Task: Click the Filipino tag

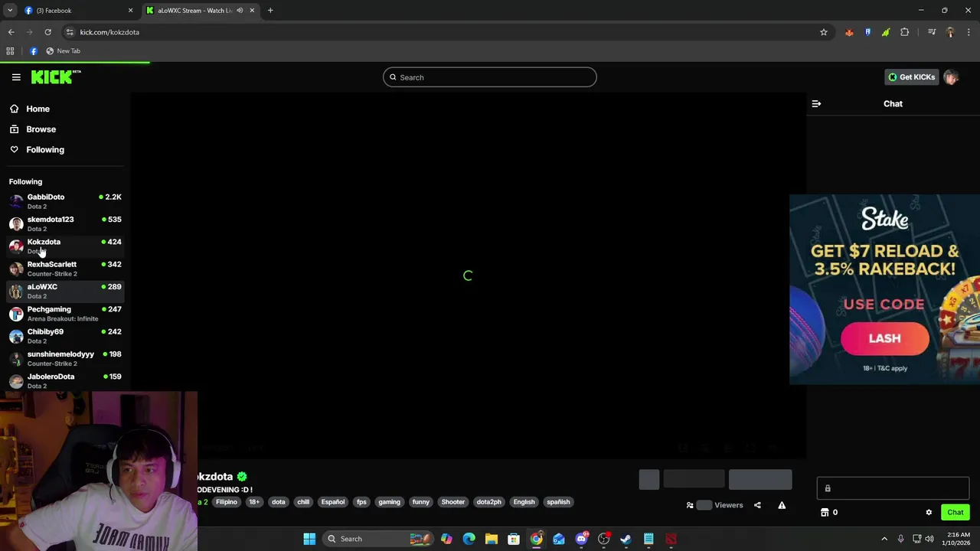Action: click(227, 502)
